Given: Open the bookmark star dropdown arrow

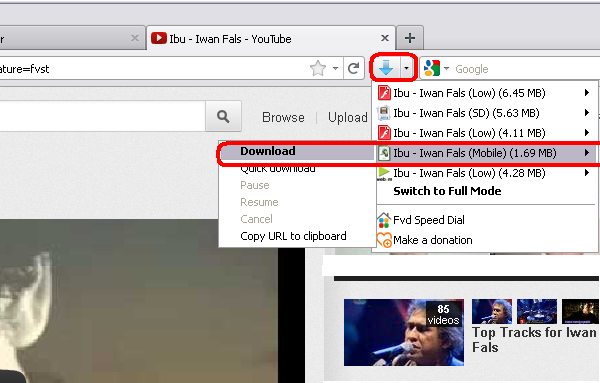Looking at the screenshot, I should pyautogui.click(x=335, y=68).
